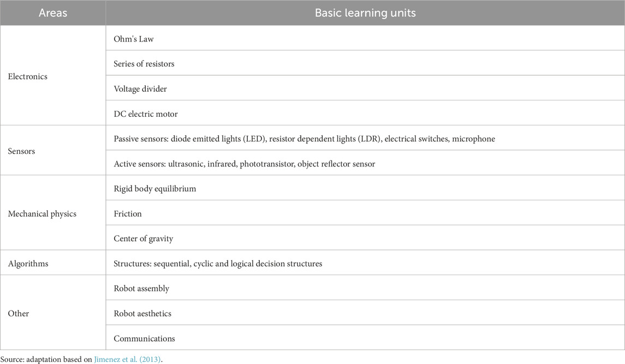The image size is (625, 364).
Task: Click the "Active sensors" row text
Action: (244, 164)
